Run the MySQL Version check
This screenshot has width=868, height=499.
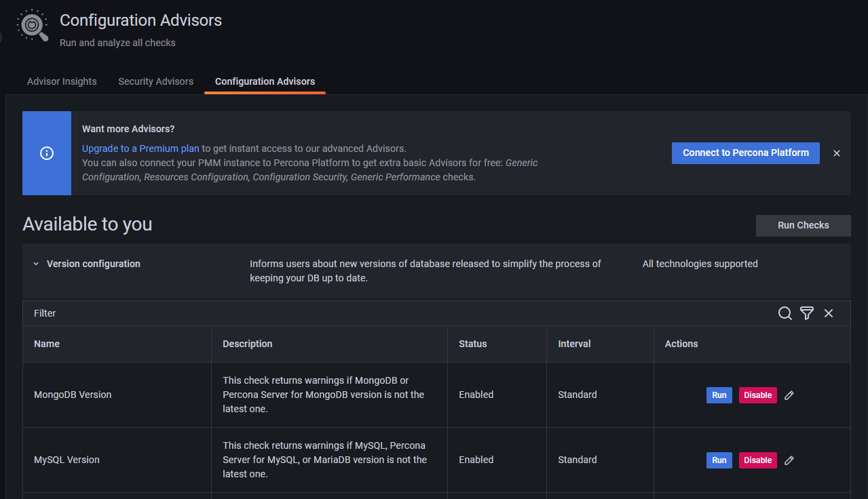pyautogui.click(x=719, y=460)
